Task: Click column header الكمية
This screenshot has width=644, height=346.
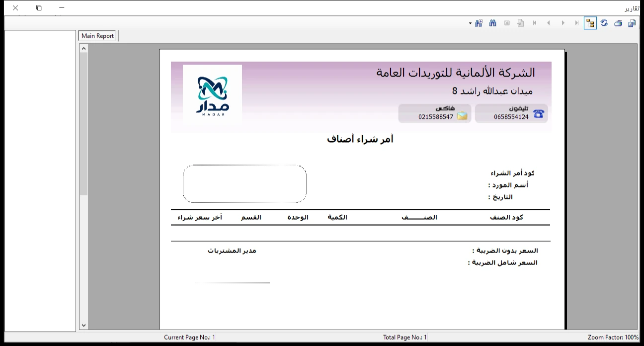Action: click(337, 218)
